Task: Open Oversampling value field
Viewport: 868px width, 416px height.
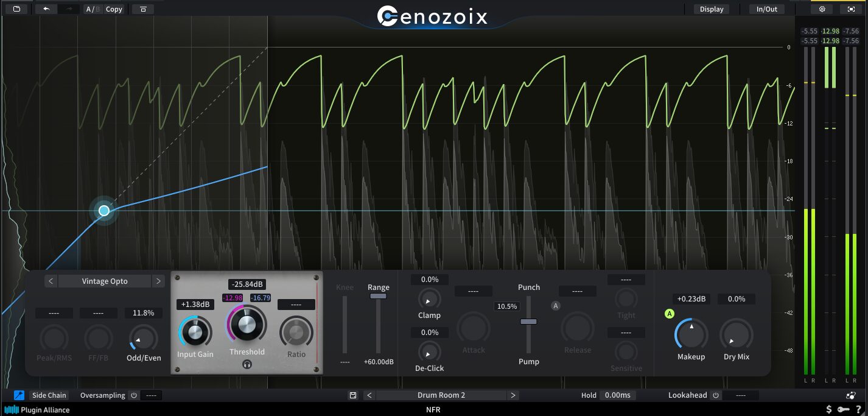Action: tap(152, 395)
